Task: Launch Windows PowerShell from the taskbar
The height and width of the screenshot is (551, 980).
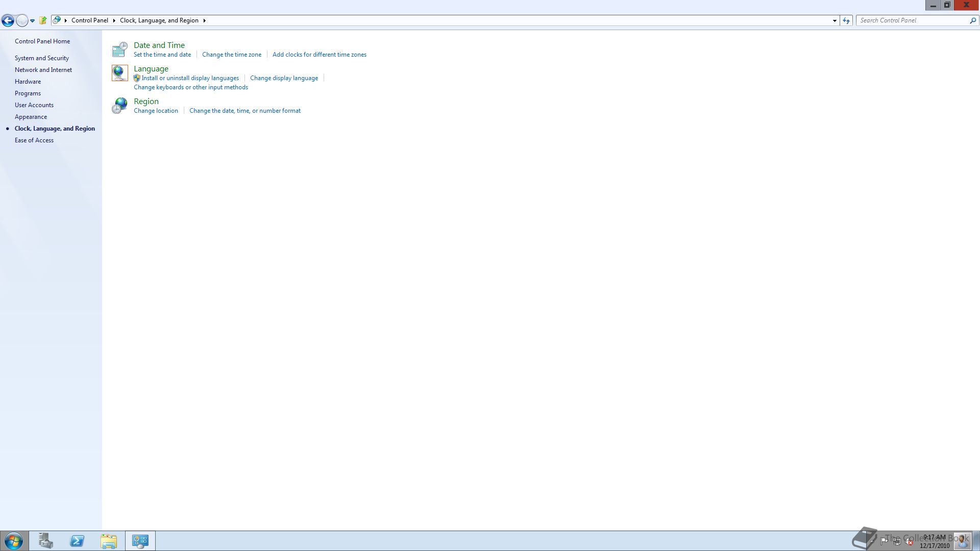Action: click(x=77, y=541)
